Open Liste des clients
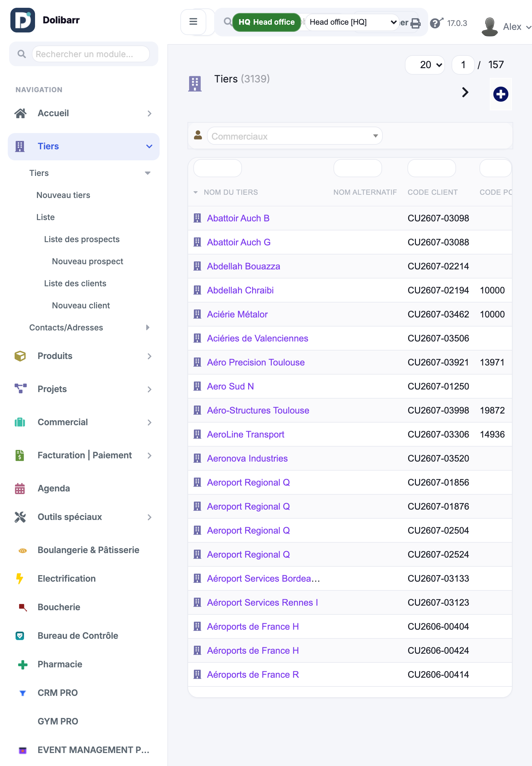This screenshot has width=532, height=766. pos(75,283)
